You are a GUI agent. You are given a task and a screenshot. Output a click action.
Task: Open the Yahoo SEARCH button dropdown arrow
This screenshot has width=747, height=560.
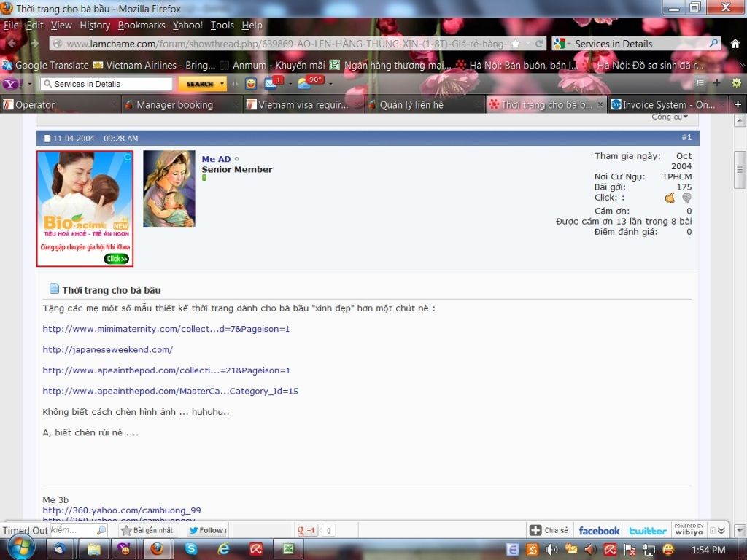(222, 84)
